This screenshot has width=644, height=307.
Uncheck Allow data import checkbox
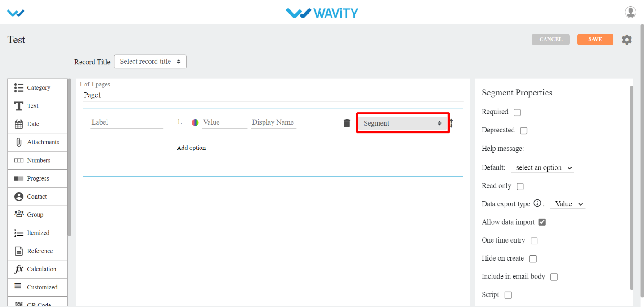click(x=542, y=222)
